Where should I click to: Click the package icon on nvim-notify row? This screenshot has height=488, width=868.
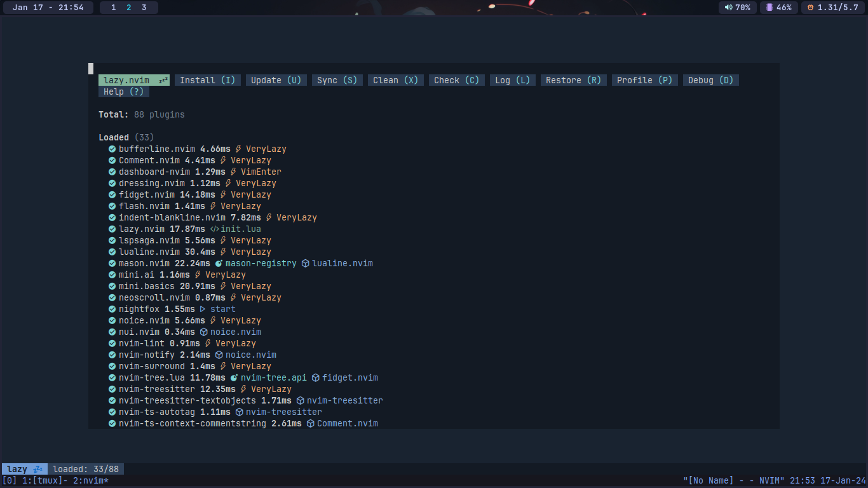(x=219, y=355)
